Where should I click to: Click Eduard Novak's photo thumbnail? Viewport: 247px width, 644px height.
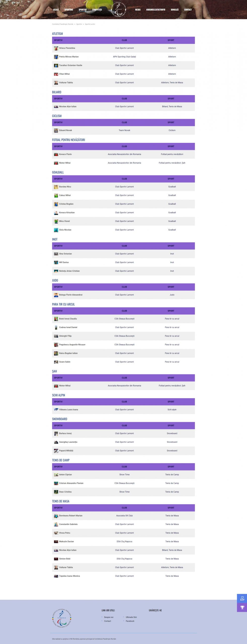56,131
